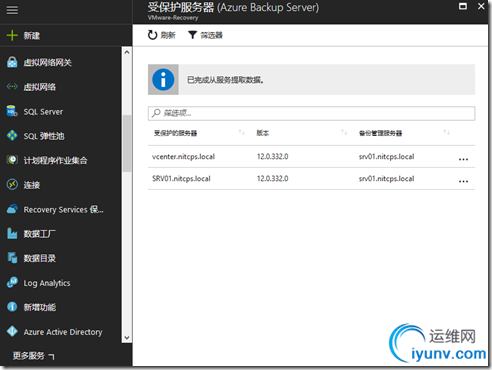492x370 pixels.
Task: Click the 新建 label
Action: coord(32,36)
